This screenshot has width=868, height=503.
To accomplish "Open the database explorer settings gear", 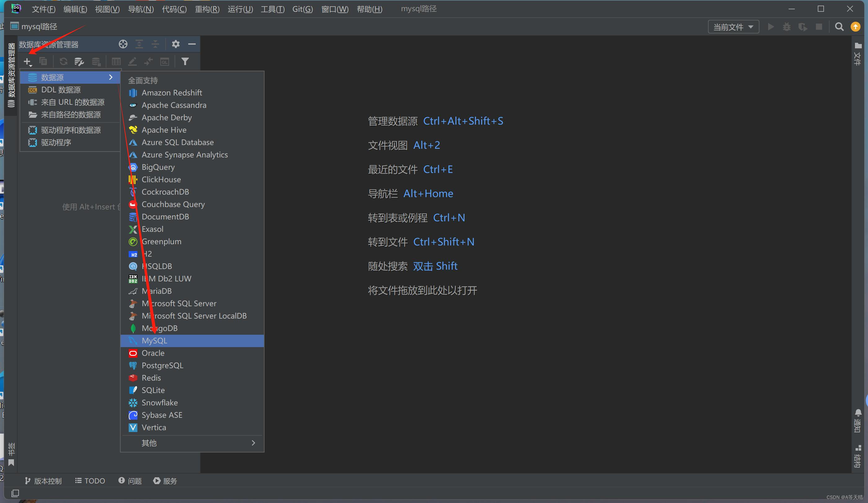I will 176,44.
